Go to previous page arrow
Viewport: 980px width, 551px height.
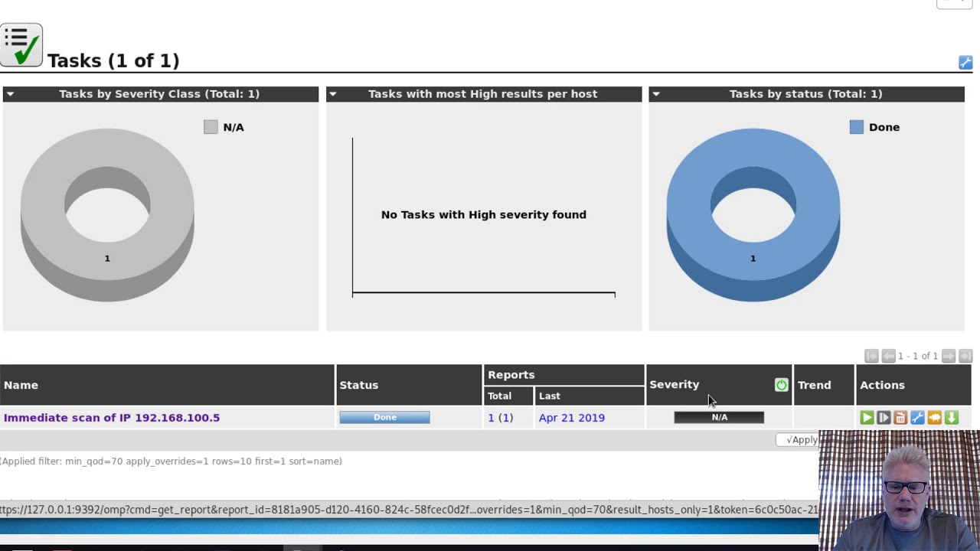(x=888, y=356)
